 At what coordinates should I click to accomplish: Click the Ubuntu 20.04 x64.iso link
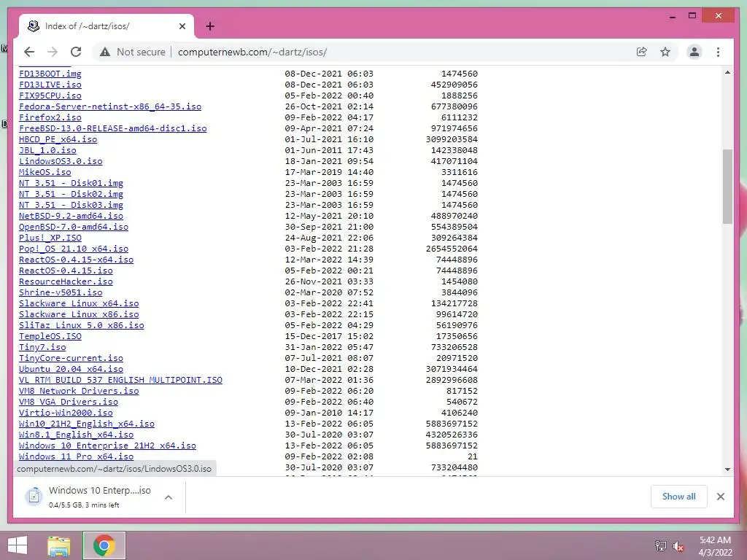(x=71, y=370)
